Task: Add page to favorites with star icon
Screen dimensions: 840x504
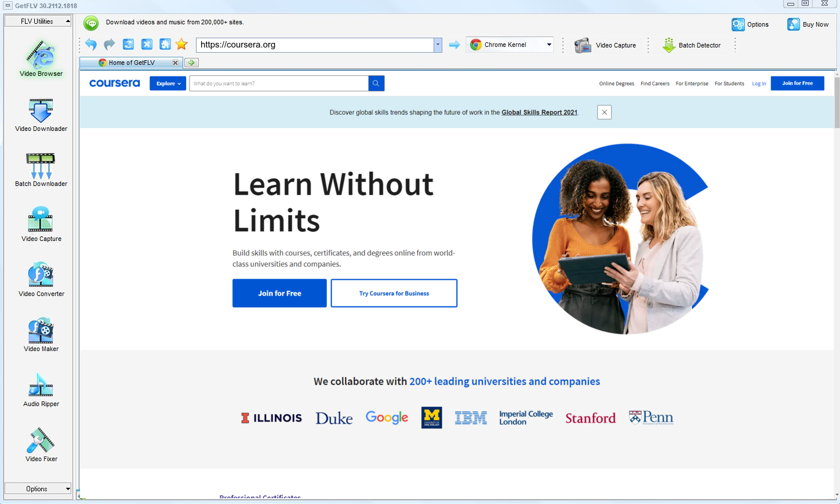Action: [x=181, y=45]
